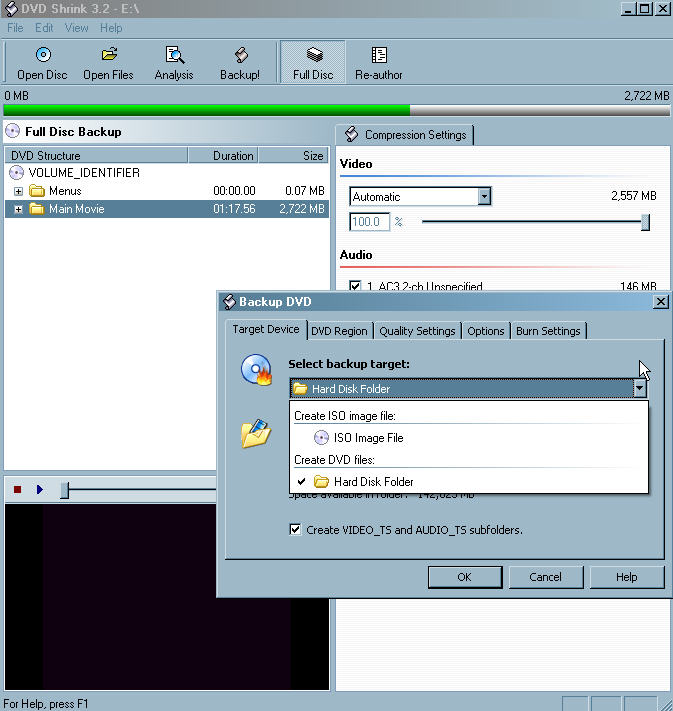Image resolution: width=673 pixels, height=711 pixels.
Task: Cancel the Backup DVD dialog
Action: point(546,577)
